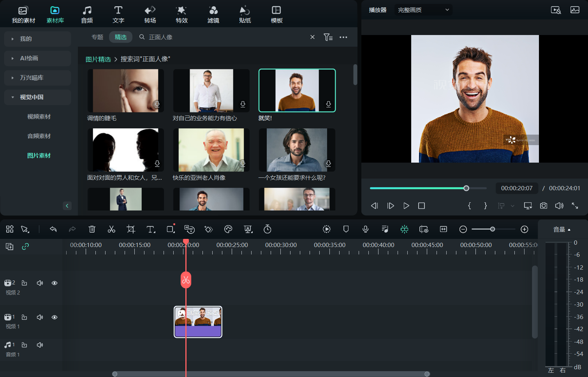Click the color palette tool icon
Screen dimensions: 588x377
[228, 230]
